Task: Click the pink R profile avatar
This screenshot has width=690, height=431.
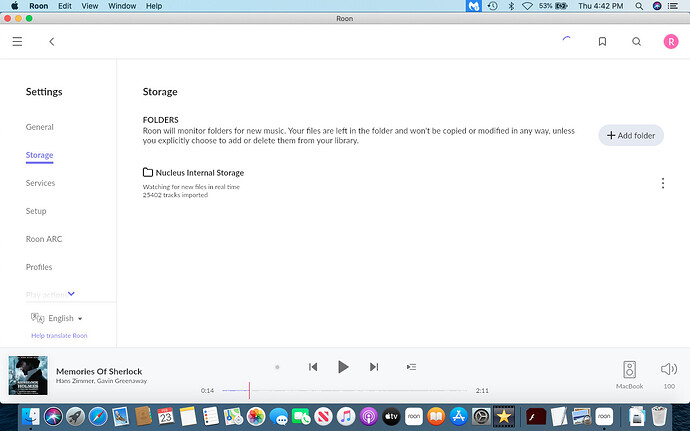Action: pos(670,42)
